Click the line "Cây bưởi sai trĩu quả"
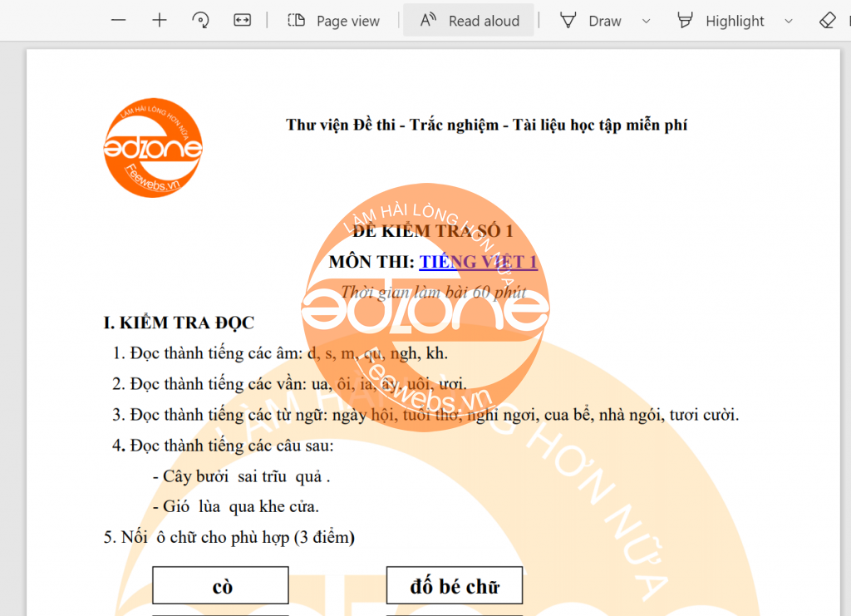Image resolution: width=851 pixels, height=616 pixels. point(241,477)
